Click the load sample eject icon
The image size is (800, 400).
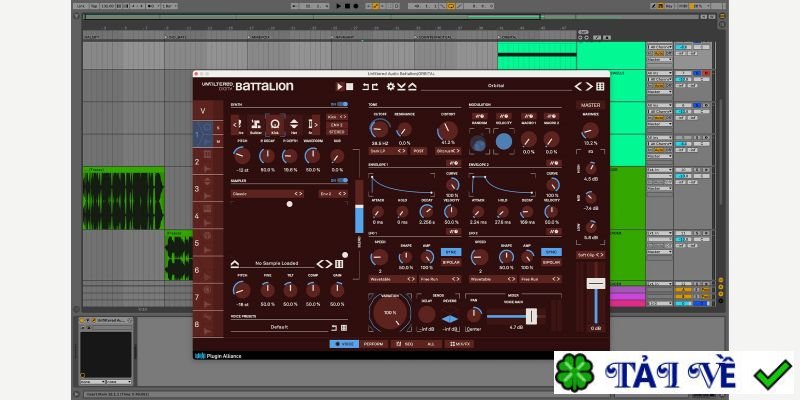click(x=235, y=264)
